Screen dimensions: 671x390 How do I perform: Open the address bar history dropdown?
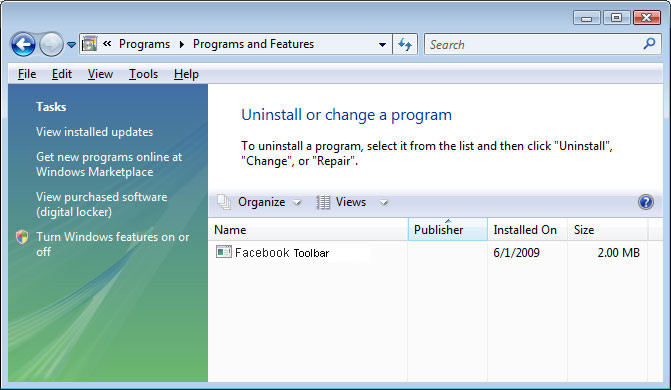point(382,45)
